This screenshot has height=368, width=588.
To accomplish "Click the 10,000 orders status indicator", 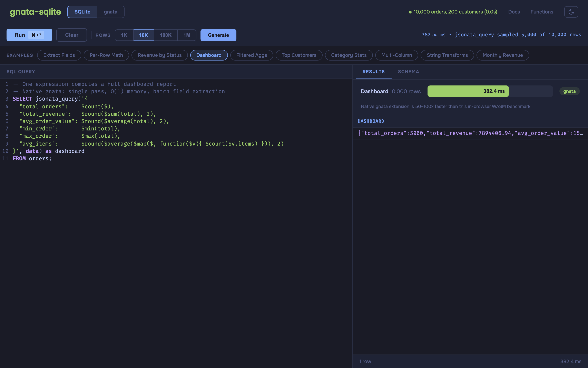I will [x=453, y=12].
